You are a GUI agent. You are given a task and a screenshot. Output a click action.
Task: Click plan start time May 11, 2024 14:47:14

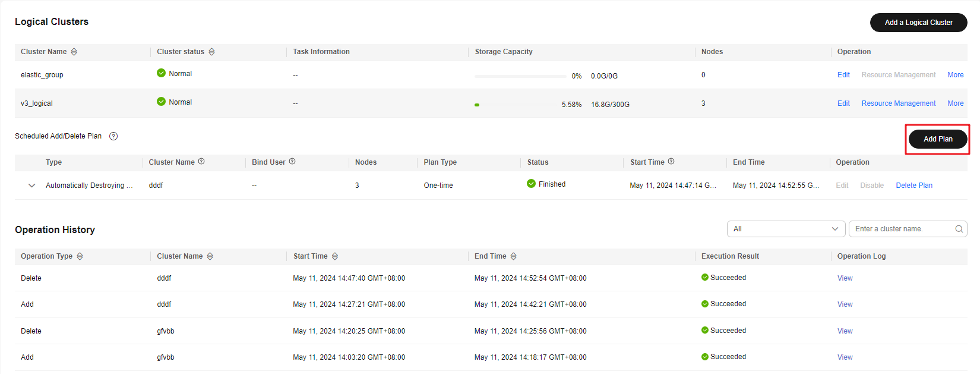pyautogui.click(x=673, y=186)
